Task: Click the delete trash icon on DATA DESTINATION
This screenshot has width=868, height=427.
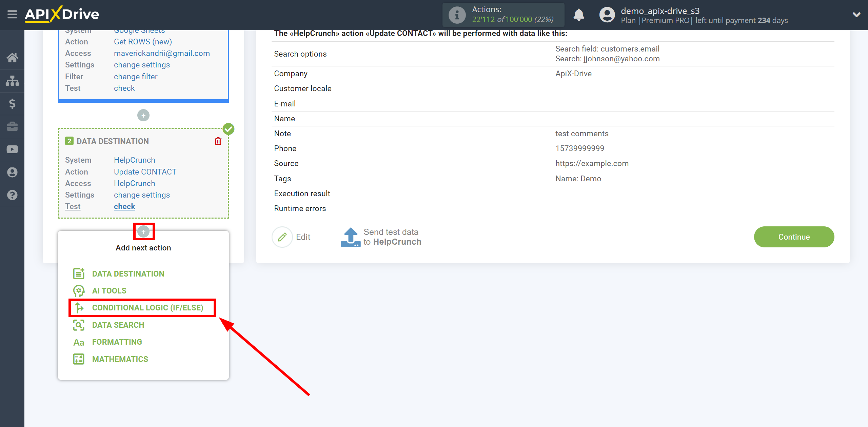Action: click(218, 141)
